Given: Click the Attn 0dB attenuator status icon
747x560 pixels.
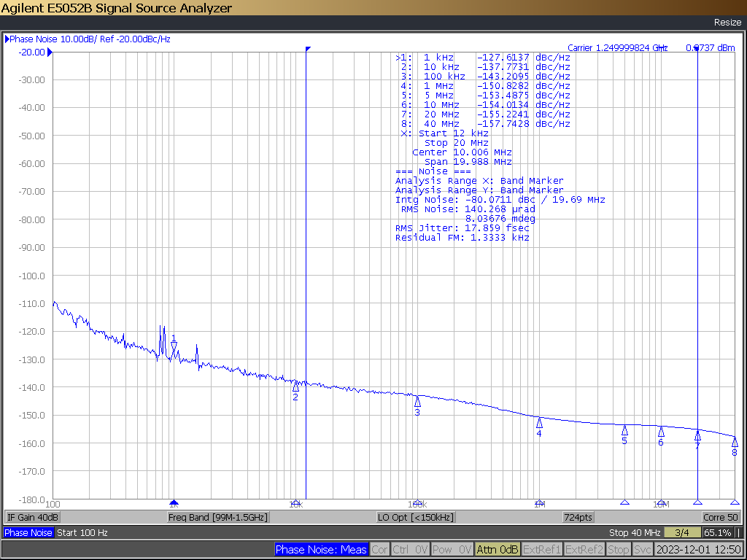Looking at the screenshot, I should tap(497, 550).
